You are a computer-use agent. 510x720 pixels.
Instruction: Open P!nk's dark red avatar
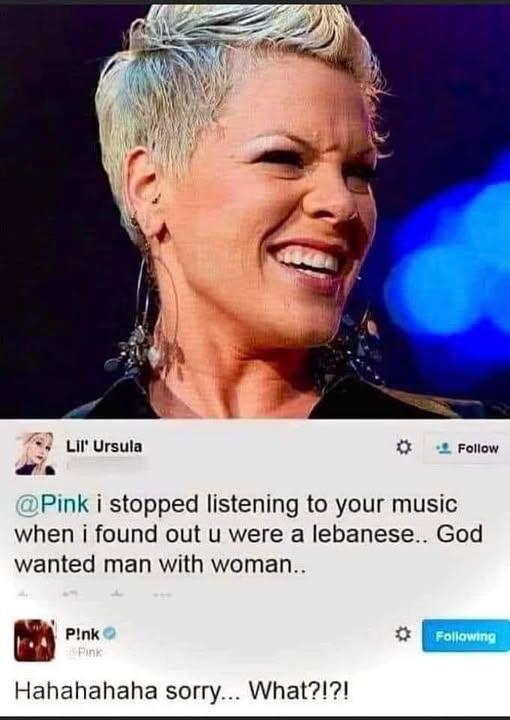[x=35, y=640]
